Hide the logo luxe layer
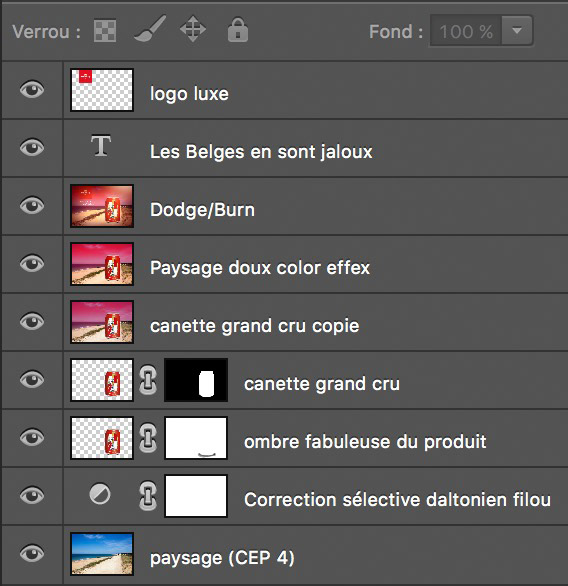 (x=32, y=90)
